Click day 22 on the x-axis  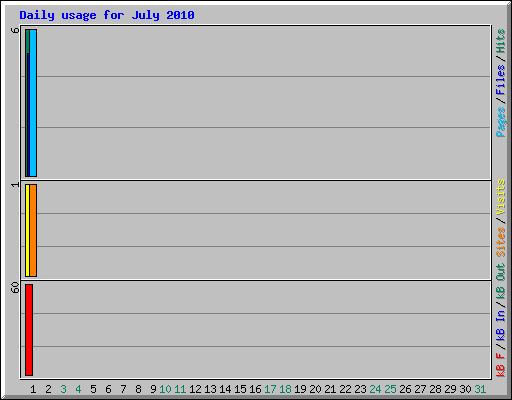345,389
